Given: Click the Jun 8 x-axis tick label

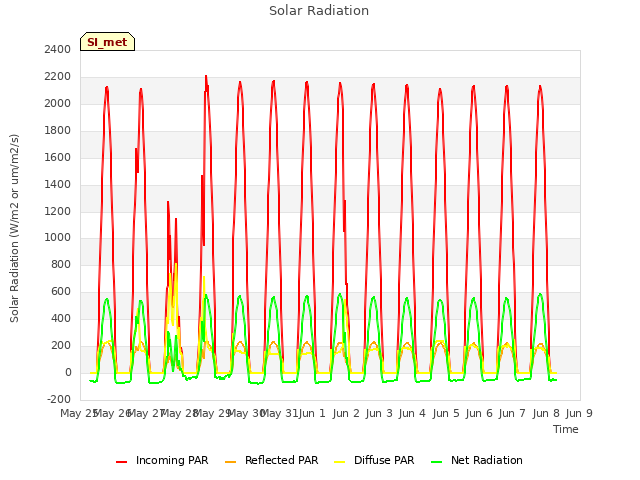Looking at the screenshot, I should point(546,413).
